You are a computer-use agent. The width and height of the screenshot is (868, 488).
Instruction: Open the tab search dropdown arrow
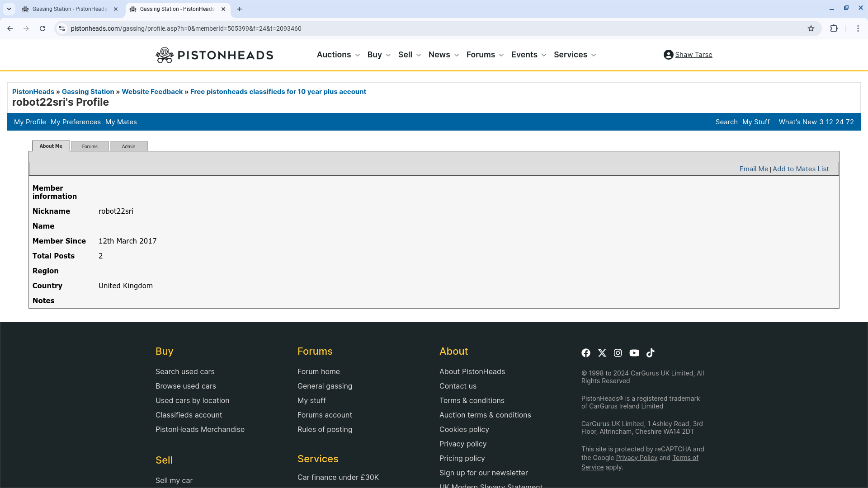[x=9, y=9]
